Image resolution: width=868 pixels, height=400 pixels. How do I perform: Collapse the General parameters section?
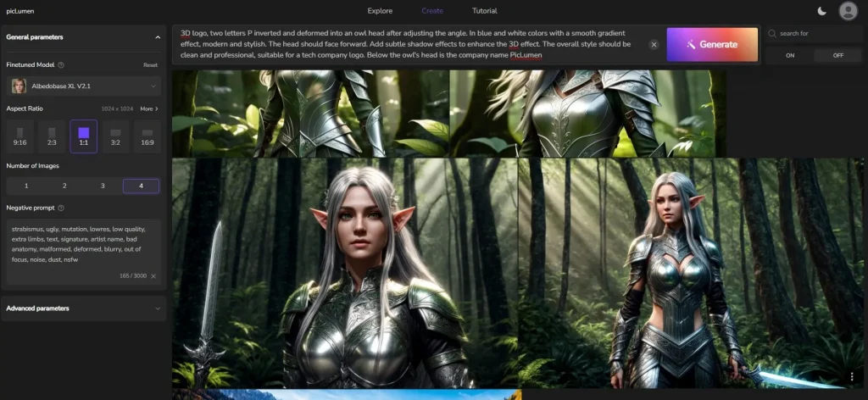click(x=157, y=37)
